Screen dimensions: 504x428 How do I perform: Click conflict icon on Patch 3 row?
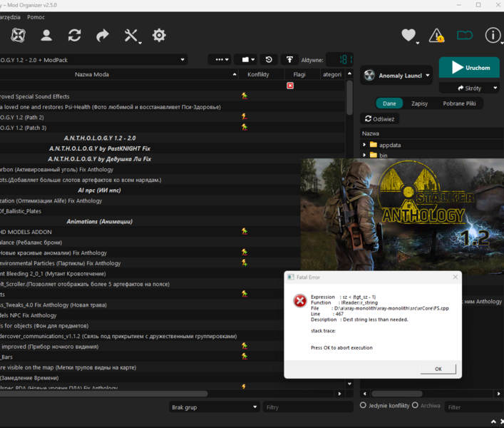click(245, 127)
